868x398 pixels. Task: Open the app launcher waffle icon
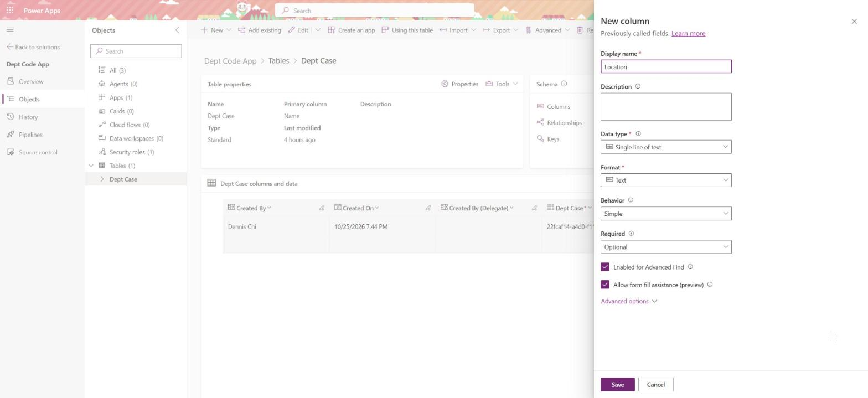point(10,10)
